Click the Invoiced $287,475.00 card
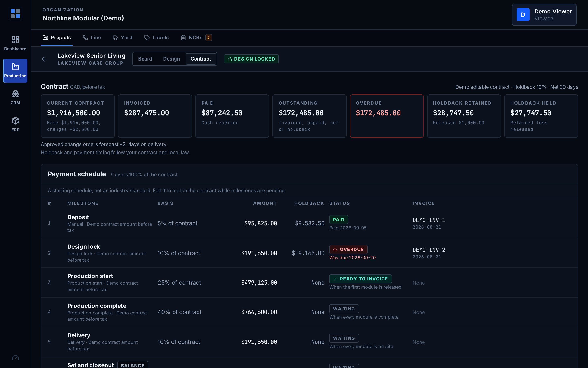588x368 pixels. coord(155,116)
